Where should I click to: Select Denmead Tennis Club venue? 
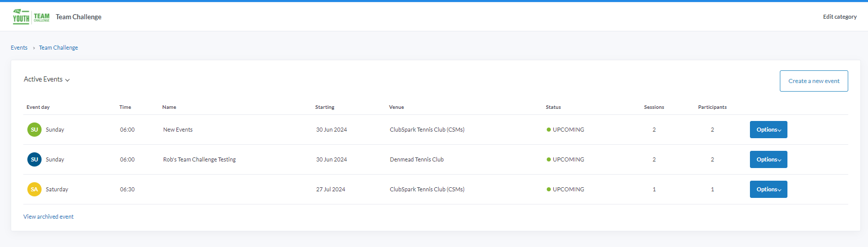pos(417,159)
